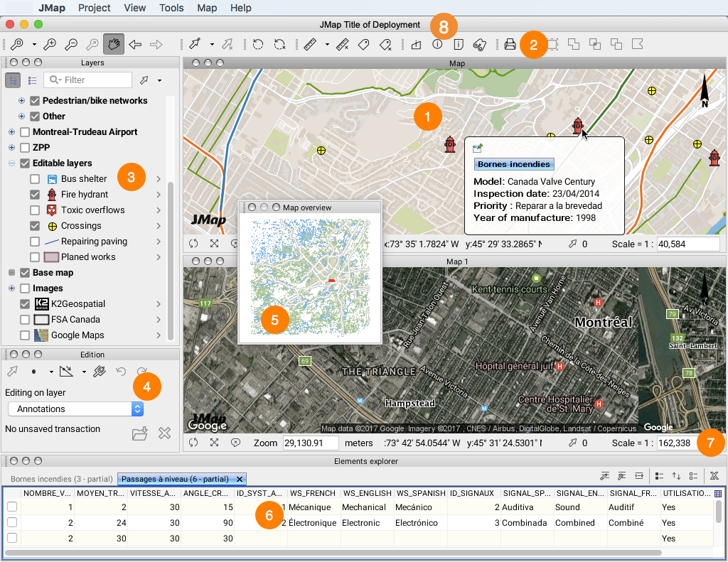
Task: Enable the Bus shelter layer checkbox
Action: (x=35, y=179)
